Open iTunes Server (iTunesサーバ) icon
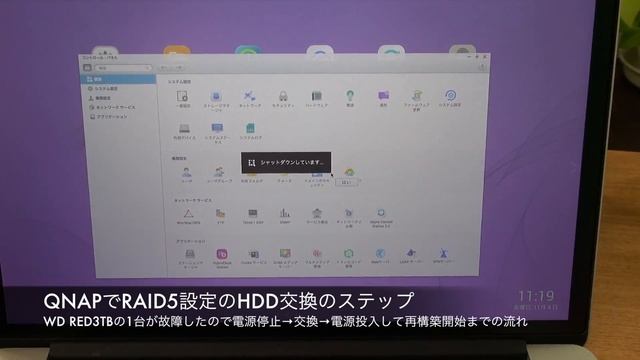Image resolution: width=640 pixels, height=360 pixels. click(253, 254)
